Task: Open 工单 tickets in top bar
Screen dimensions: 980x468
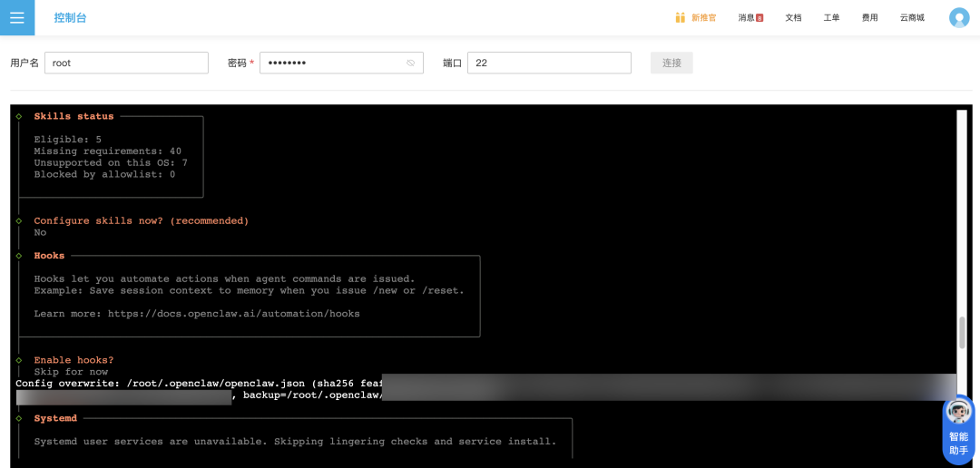Action: click(831, 17)
